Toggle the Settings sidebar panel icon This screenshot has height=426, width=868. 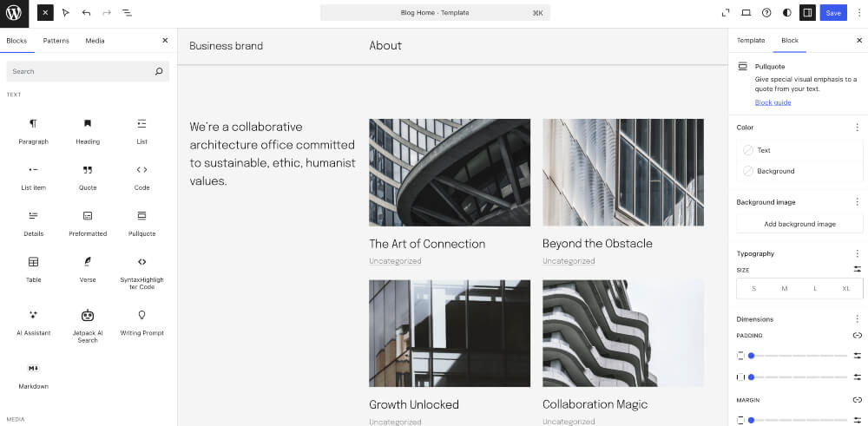click(807, 13)
